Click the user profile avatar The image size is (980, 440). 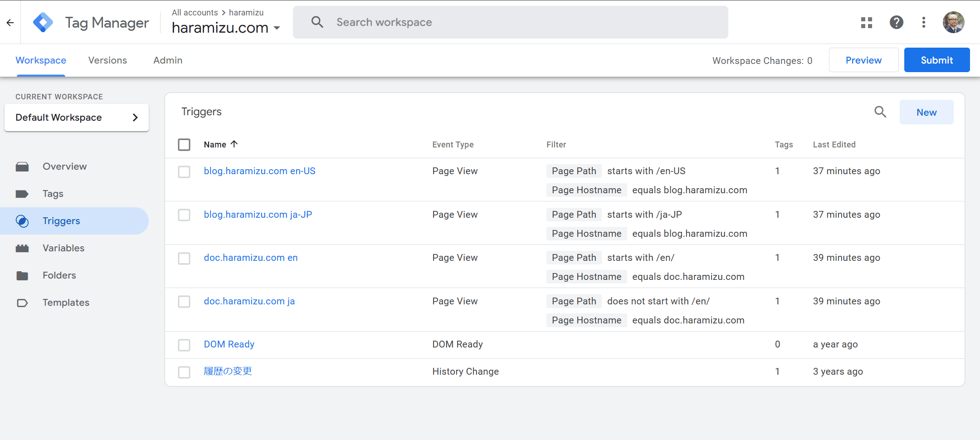953,22
